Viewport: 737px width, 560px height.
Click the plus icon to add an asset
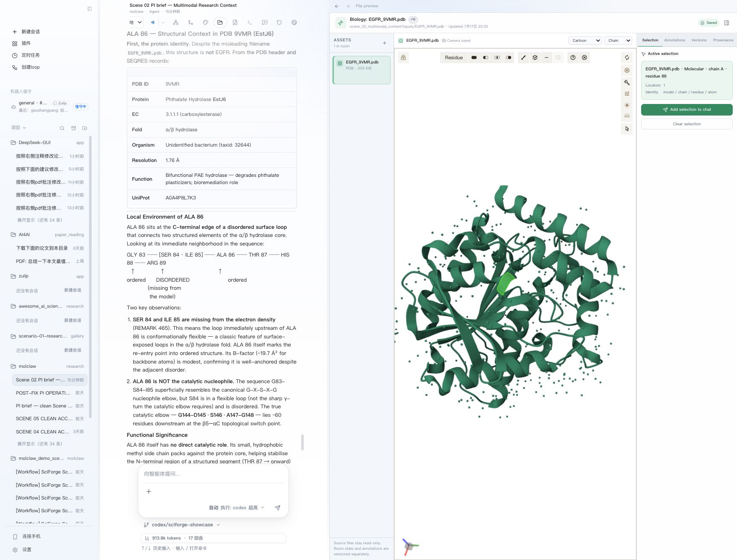pos(384,43)
